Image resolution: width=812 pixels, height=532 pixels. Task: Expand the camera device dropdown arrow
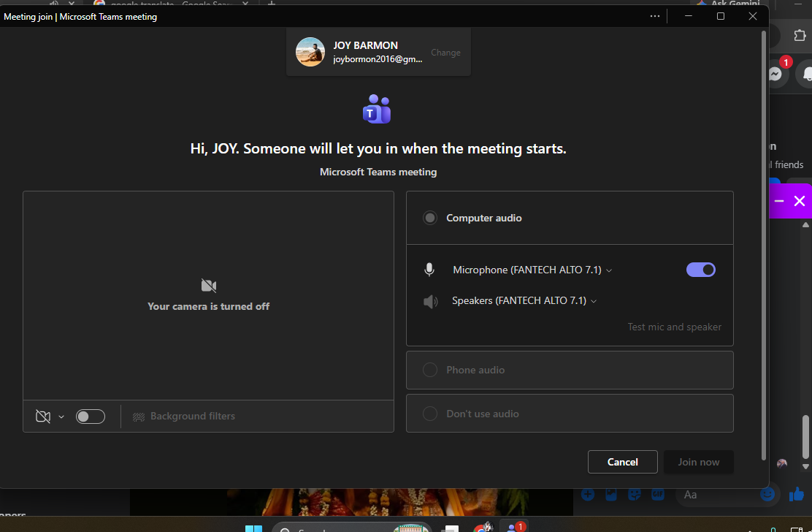click(61, 417)
